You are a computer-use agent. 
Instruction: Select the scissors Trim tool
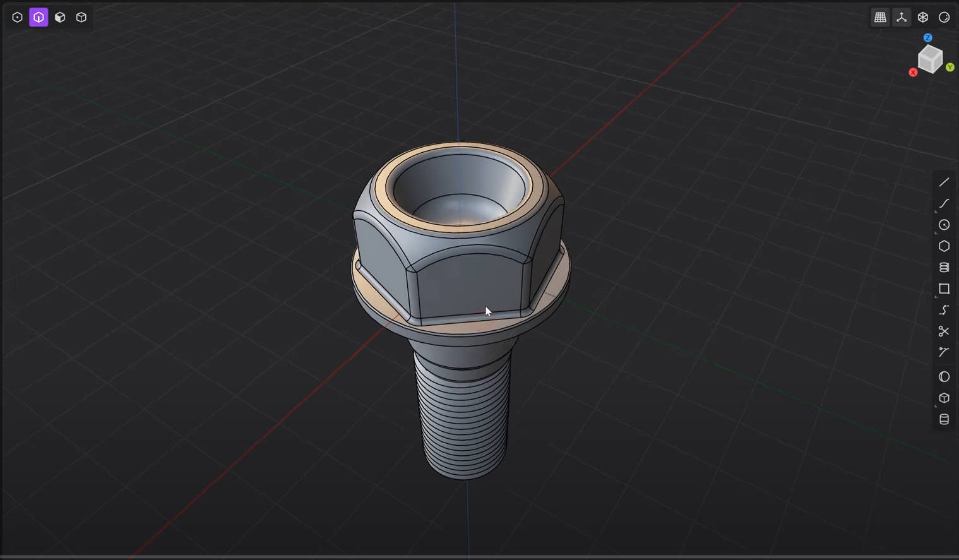(x=944, y=331)
